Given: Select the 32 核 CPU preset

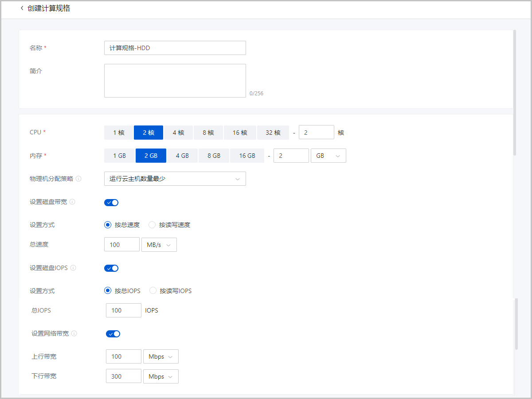Looking at the screenshot, I should pyautogui.click(x=273, y=133).
